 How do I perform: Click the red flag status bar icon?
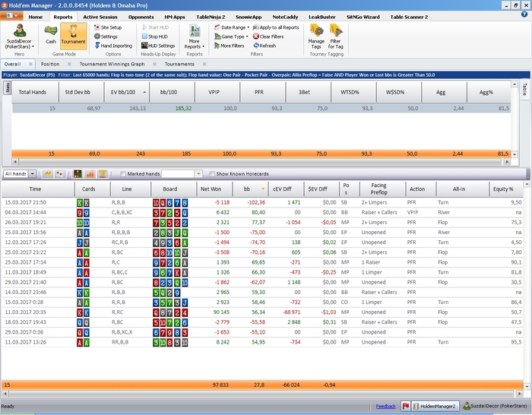coord(405,406)
